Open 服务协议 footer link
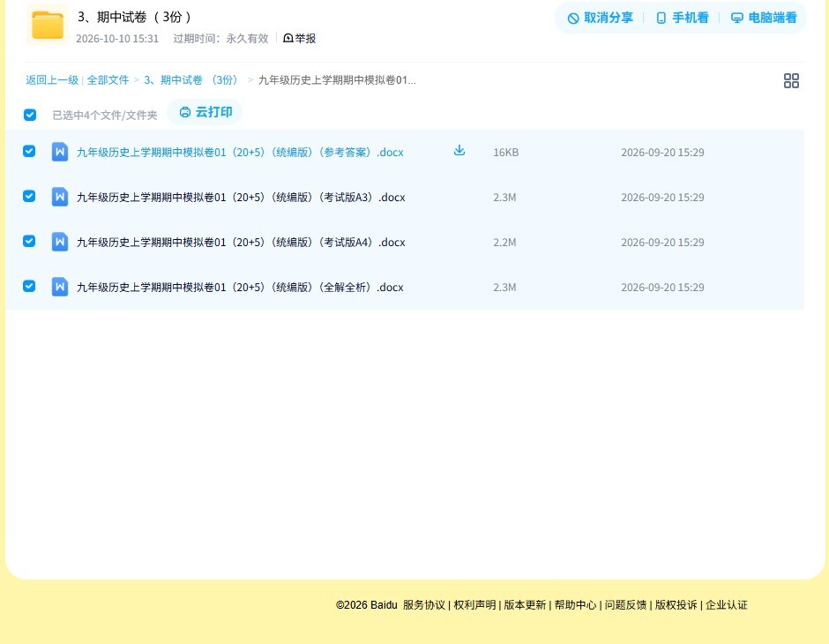 pos(423,605)
